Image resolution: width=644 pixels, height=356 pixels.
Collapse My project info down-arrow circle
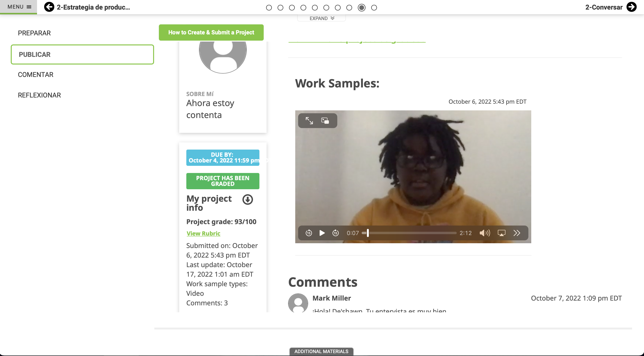coord(247,200)
